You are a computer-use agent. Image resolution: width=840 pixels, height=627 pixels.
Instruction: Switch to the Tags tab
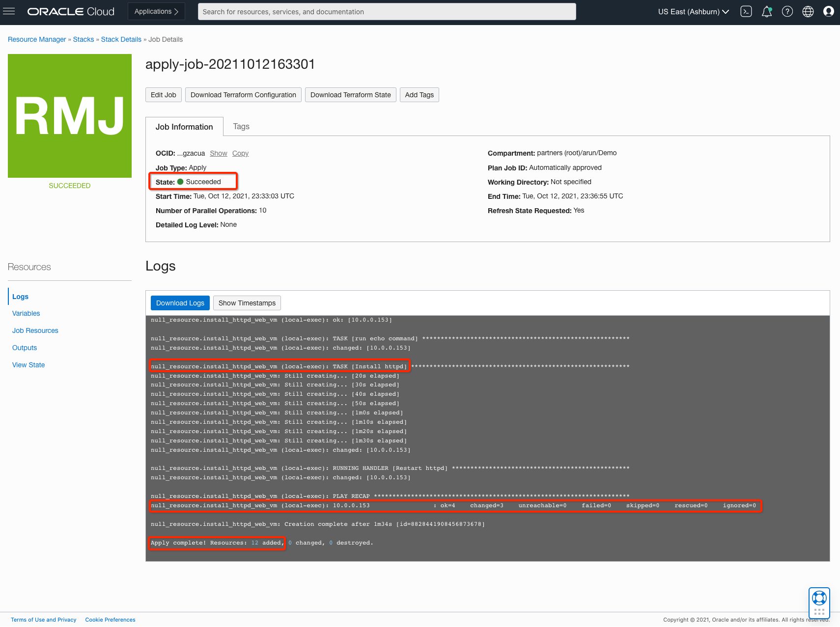coord(241,126)
